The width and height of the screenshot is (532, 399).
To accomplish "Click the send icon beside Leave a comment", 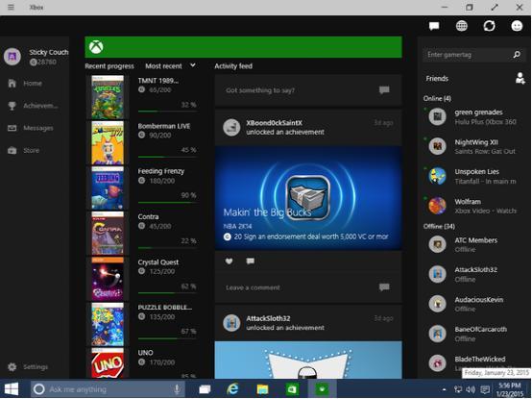I will tap(384, 287).
